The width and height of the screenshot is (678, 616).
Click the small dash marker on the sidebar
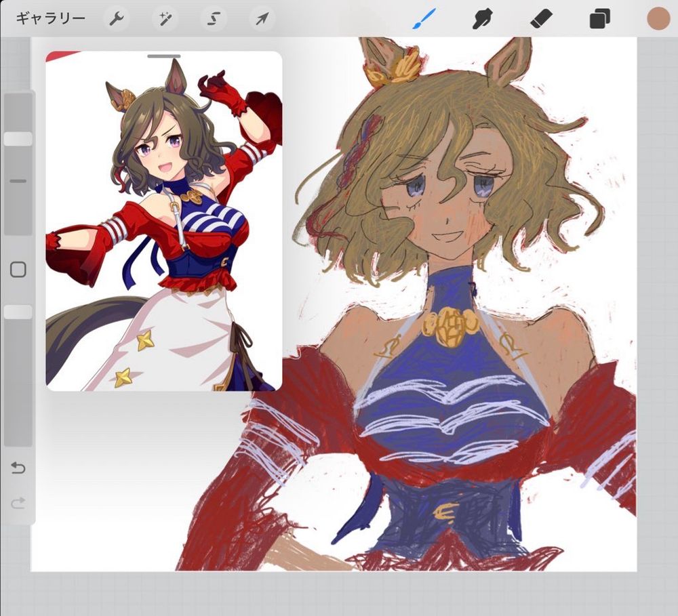18,181
